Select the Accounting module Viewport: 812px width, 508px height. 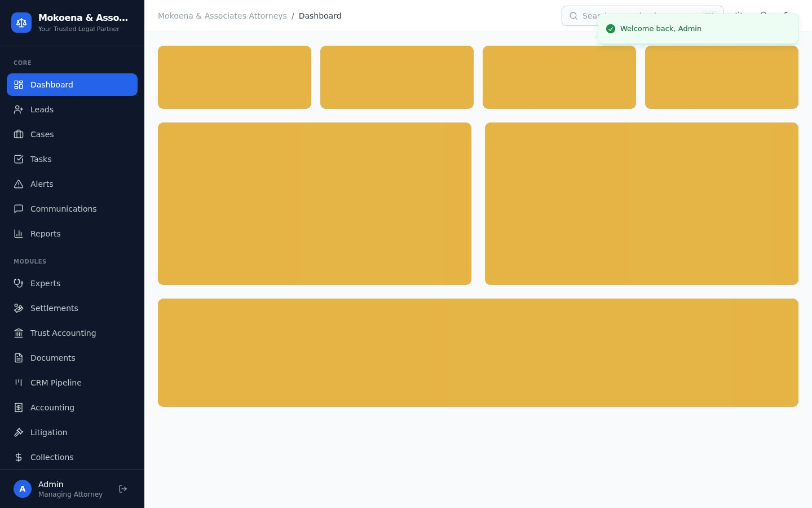click(x=72, y=408)
